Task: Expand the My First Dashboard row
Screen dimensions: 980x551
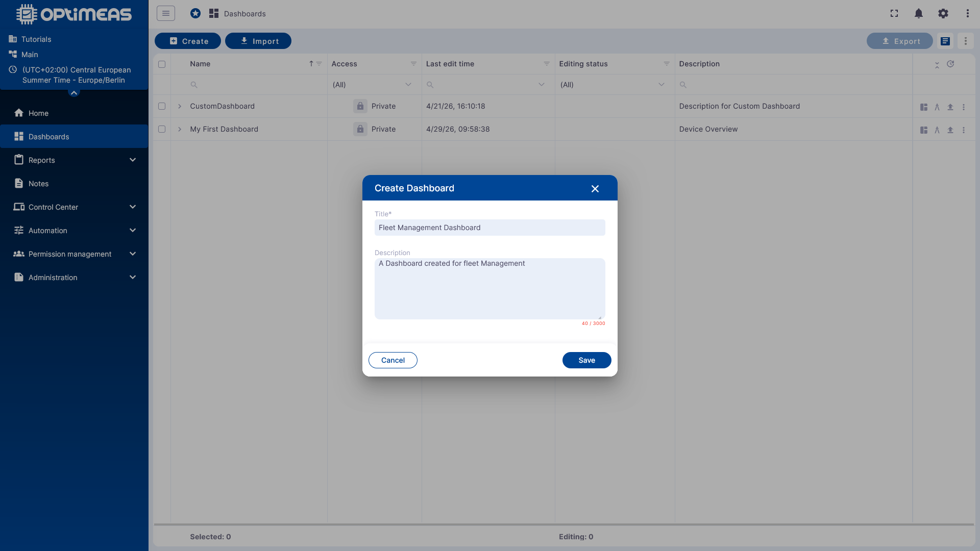Action: pyautogui.click(x=180, y=129)
